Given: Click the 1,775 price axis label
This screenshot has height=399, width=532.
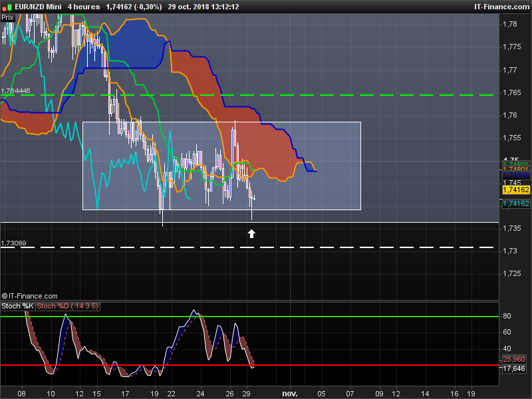Looking at the screenshot, I should [511, 47].
